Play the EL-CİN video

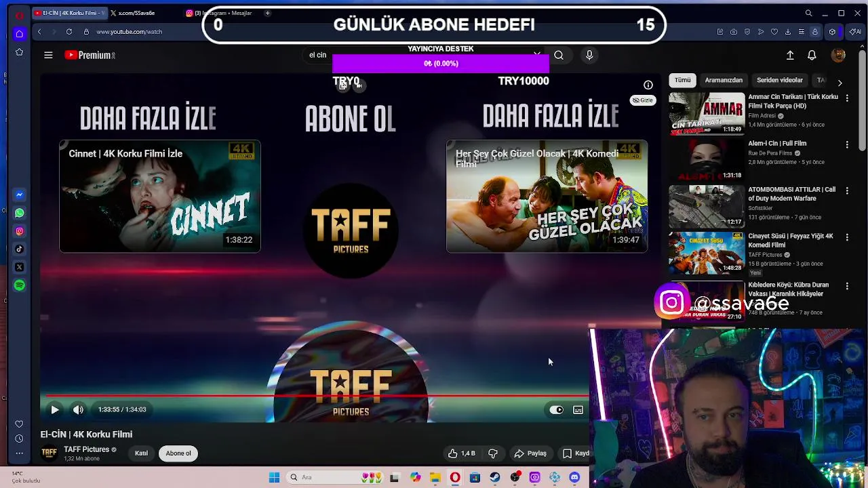tap(55, 409)
